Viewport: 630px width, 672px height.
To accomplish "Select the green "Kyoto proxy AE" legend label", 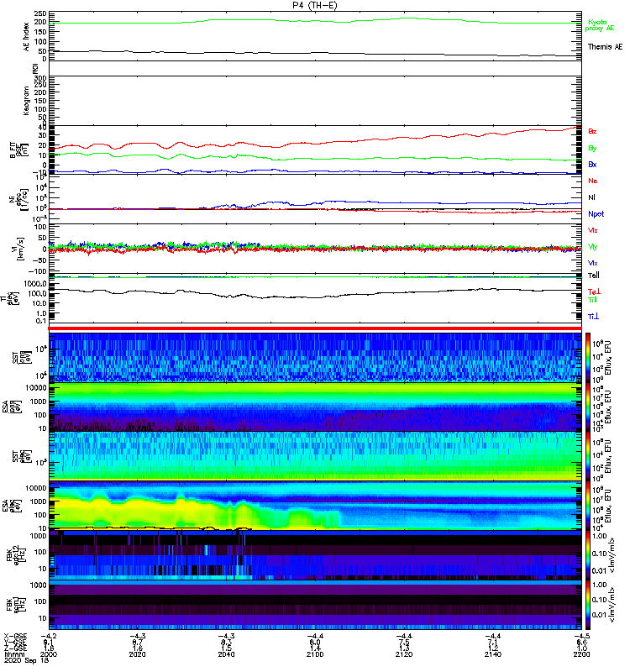I will coord(600,25).
